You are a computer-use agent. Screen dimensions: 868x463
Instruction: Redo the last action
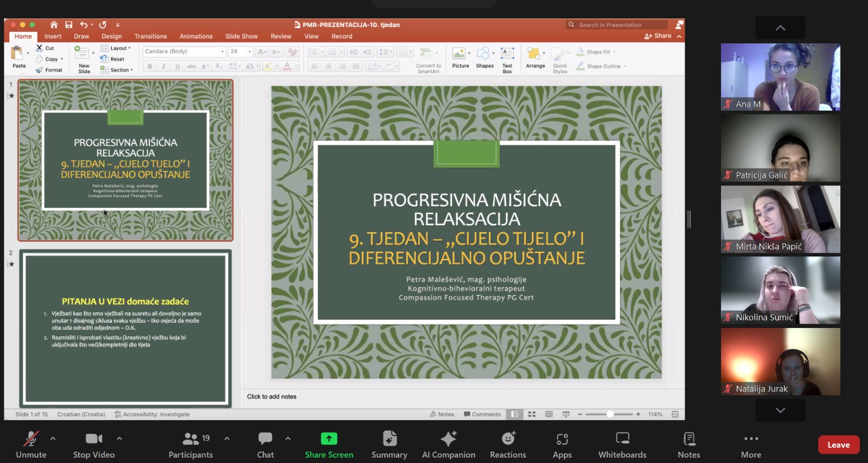103,24
